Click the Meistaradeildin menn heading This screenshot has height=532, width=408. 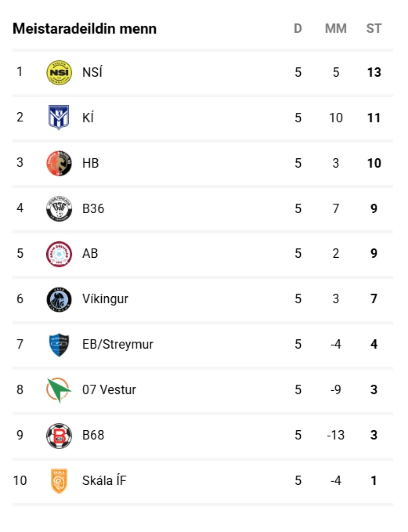click(85, 29)
